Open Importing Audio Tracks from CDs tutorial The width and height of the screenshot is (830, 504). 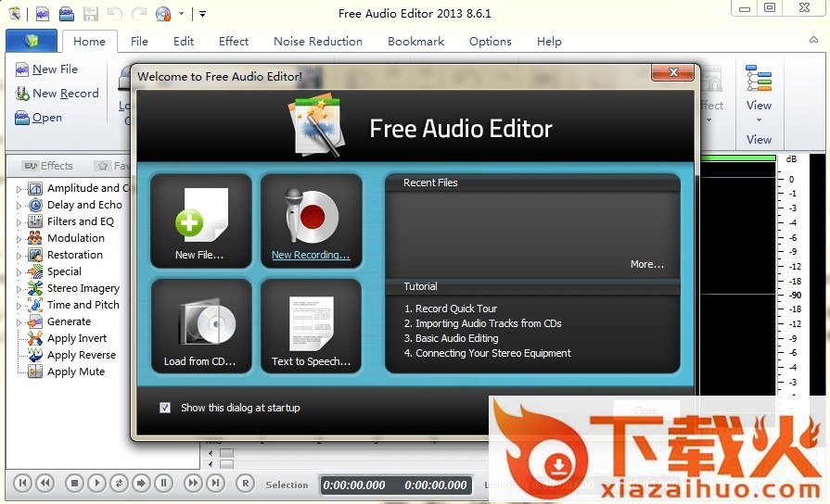483,323
